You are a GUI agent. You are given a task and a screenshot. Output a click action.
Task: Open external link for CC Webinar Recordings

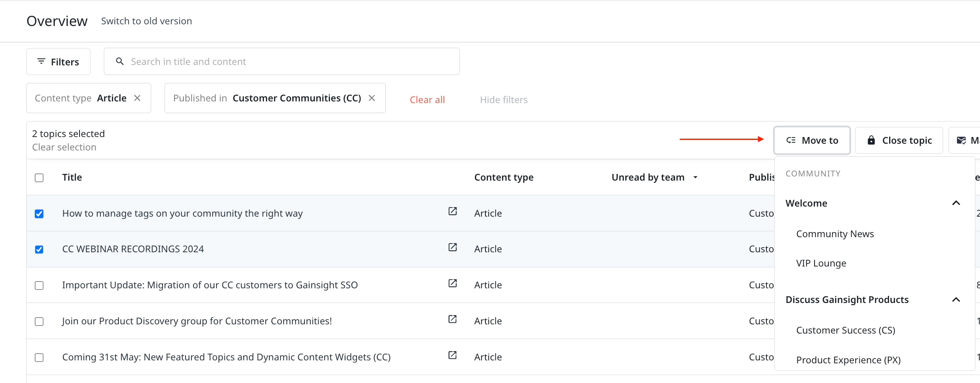[x=452, y=247]
